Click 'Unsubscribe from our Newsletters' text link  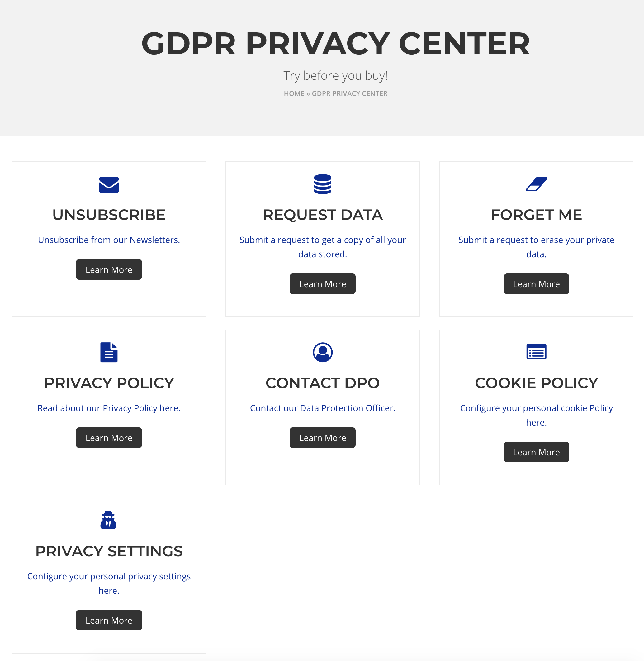pos(109,240)
